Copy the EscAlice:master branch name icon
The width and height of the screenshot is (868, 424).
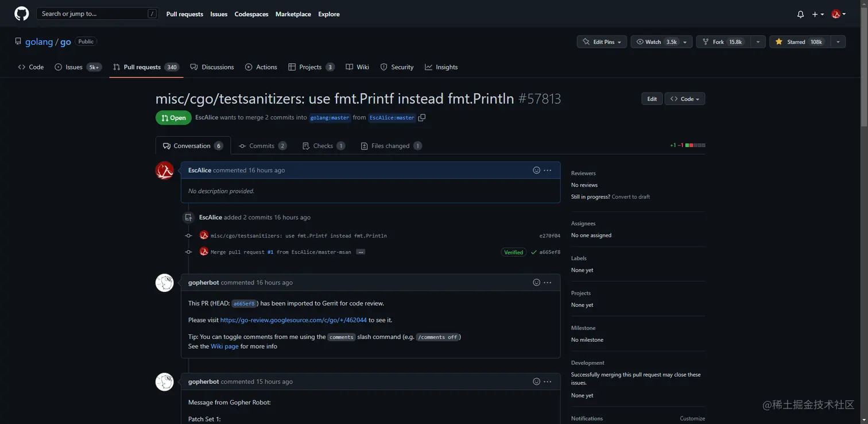coord(422,118)
